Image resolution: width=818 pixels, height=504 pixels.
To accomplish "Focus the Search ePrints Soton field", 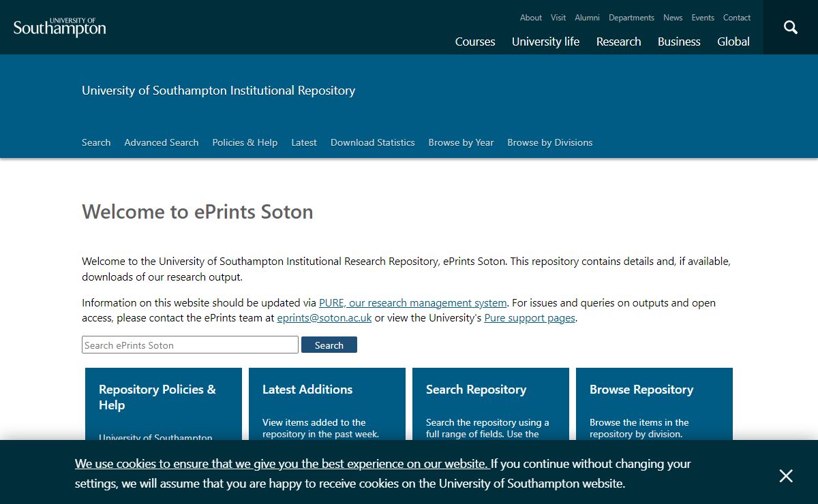I will [x=190, y=345].
